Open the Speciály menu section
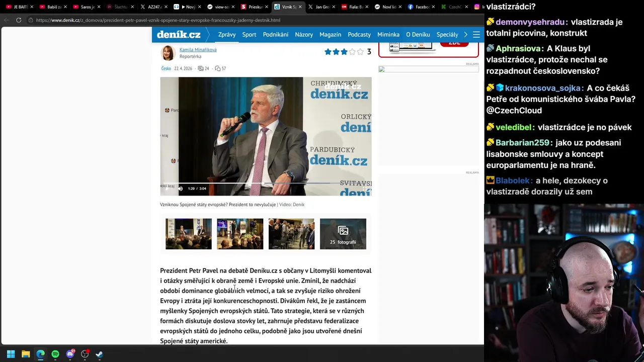Screen dimensions: 644x362 coord(447,35)
